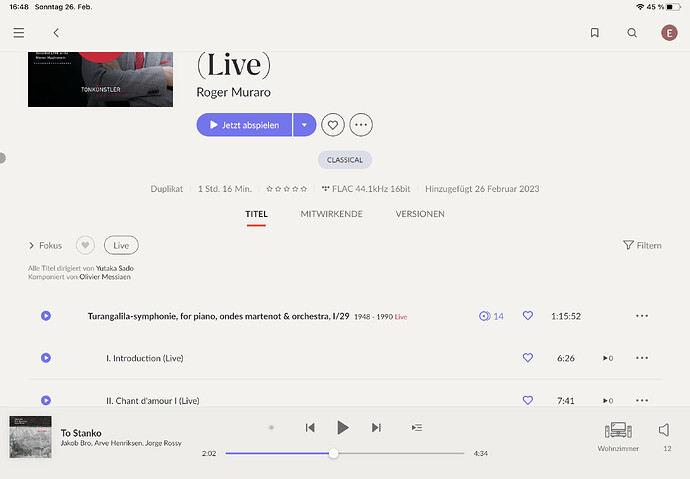Screen dimensions: 690x479
Task: Open the album more options ellipsis
Action: tap(361, 125)
